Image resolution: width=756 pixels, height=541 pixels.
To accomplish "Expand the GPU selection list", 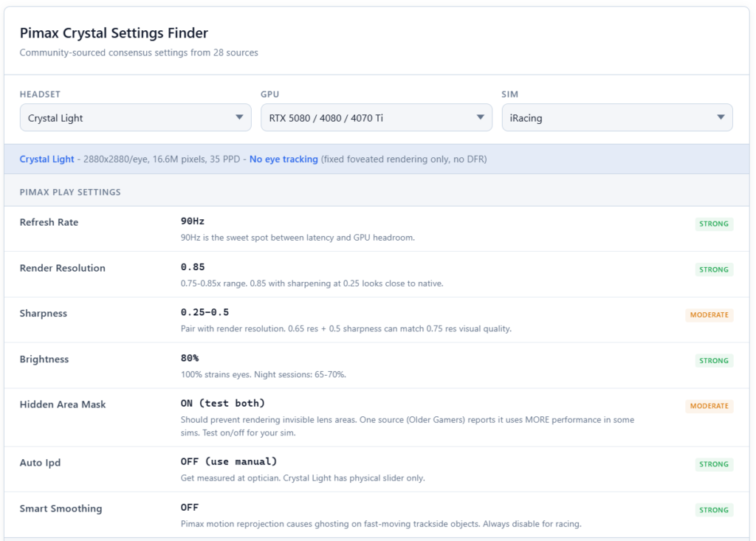I will pos(377,117).
